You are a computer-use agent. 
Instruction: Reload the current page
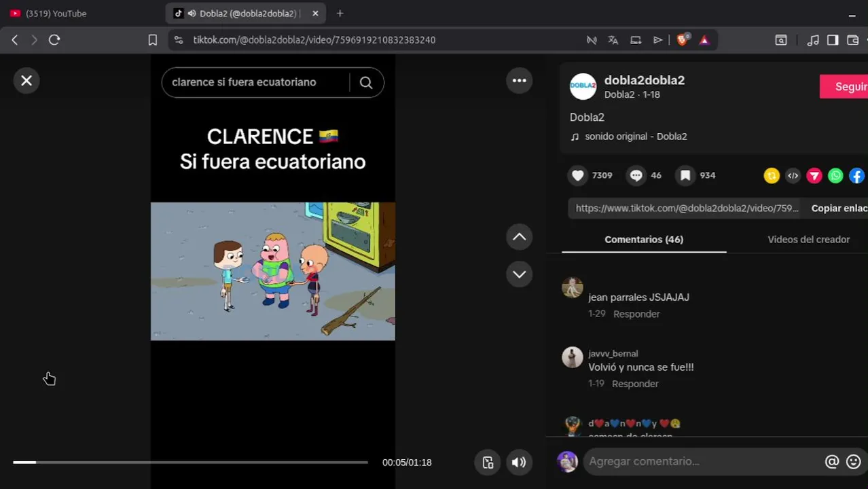pyautogui.click(x=54, y=40)
